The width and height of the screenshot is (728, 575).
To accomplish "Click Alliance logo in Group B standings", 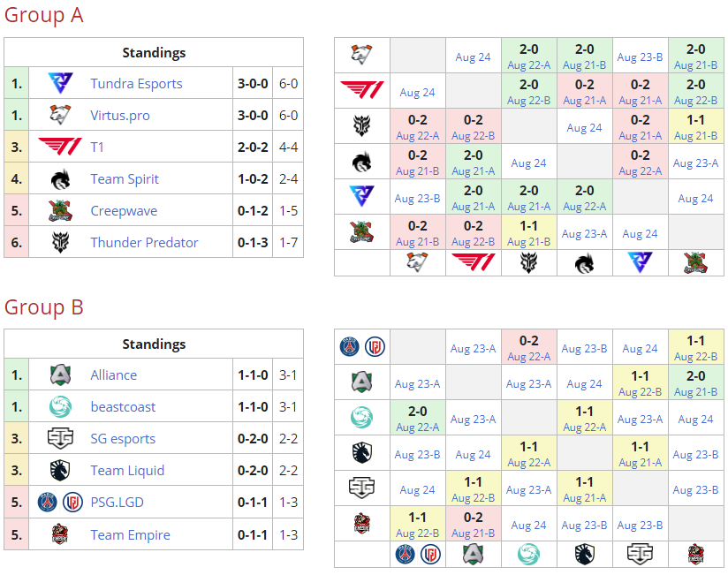I will click(59, 375).
